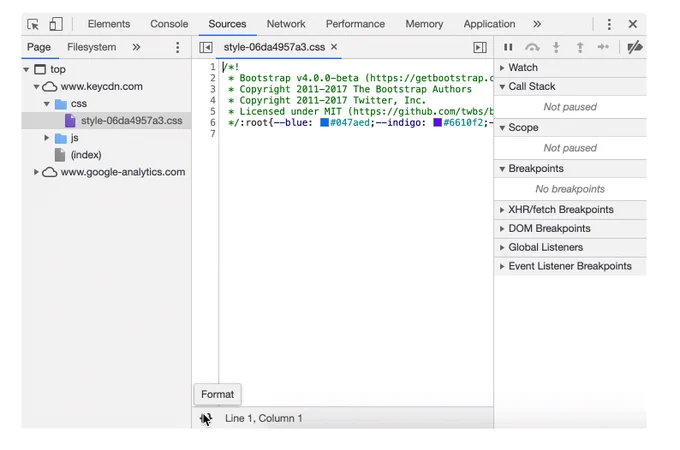Collapse the top frame tree node
Screen dimensions: 680x450
pos(26,69)
